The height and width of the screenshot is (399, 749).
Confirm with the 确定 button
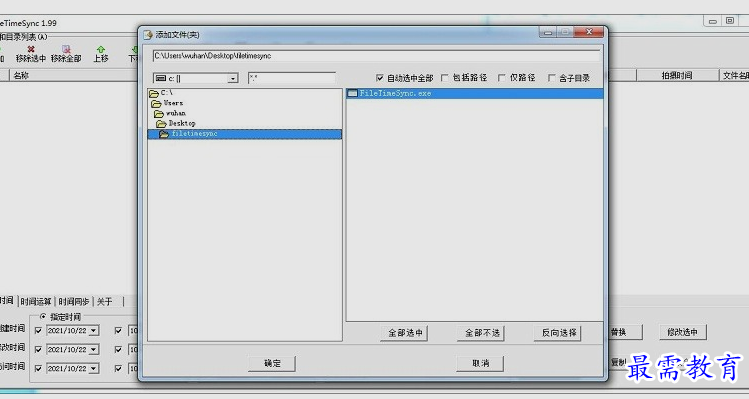coord(272,364)
